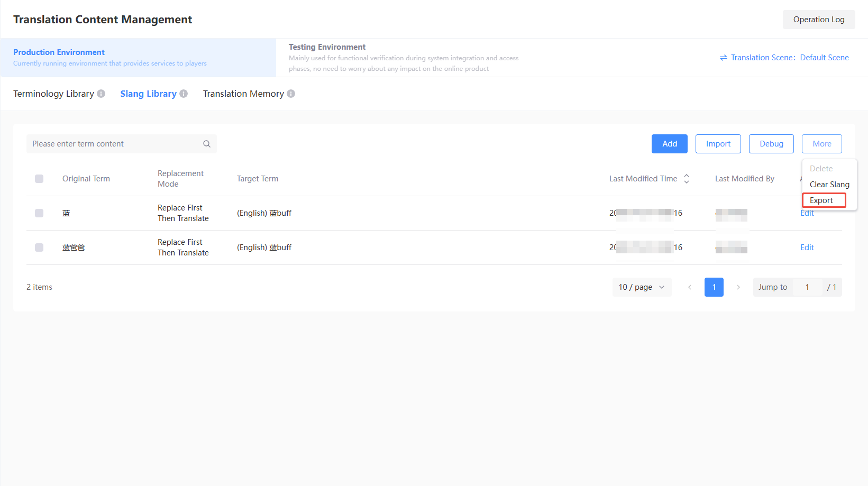The image size is (868, 486).
Task: Click the blue Add button
Action: [x=670, y=144]
